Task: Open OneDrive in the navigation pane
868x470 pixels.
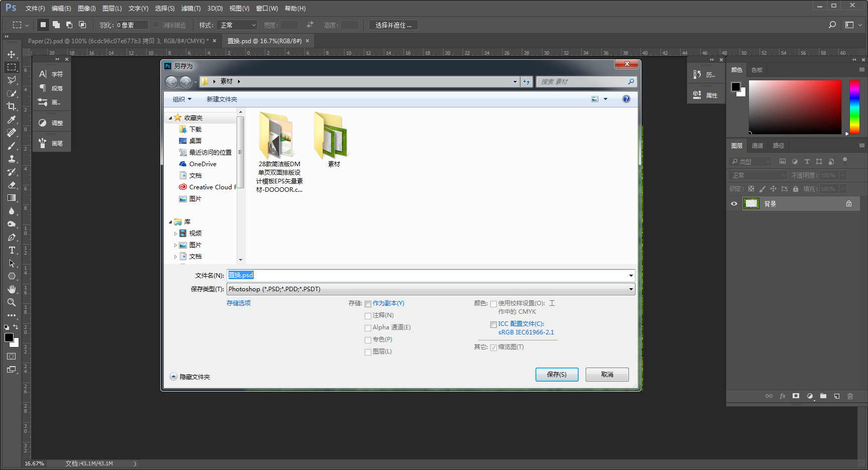Action: [x=202, y=164]
